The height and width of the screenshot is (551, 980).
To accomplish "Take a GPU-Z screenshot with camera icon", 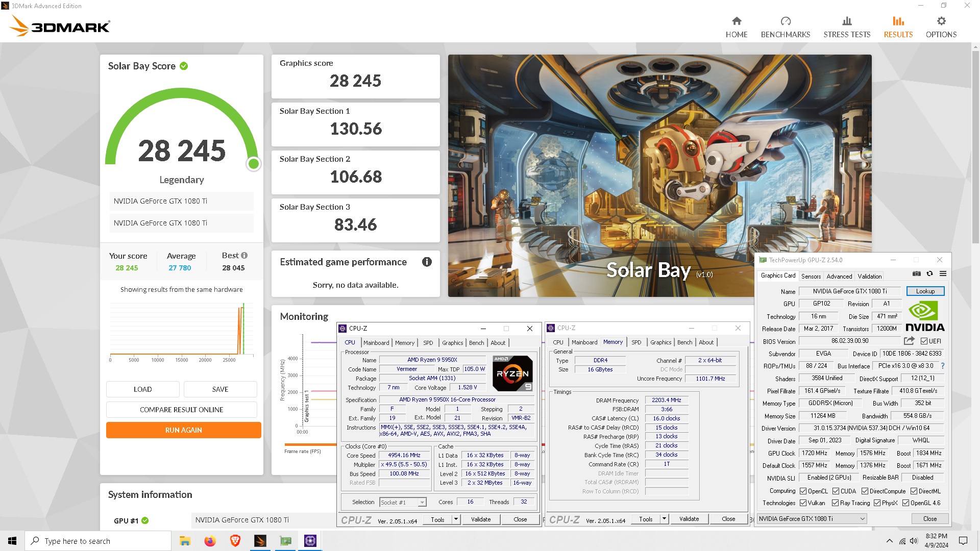I will click(x=917, y=274).
